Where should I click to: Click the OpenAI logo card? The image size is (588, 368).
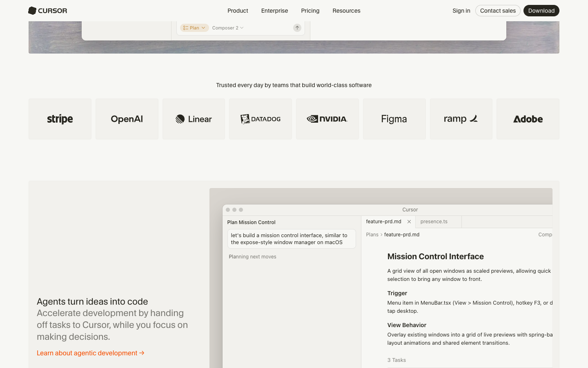(x=127, y=119)
